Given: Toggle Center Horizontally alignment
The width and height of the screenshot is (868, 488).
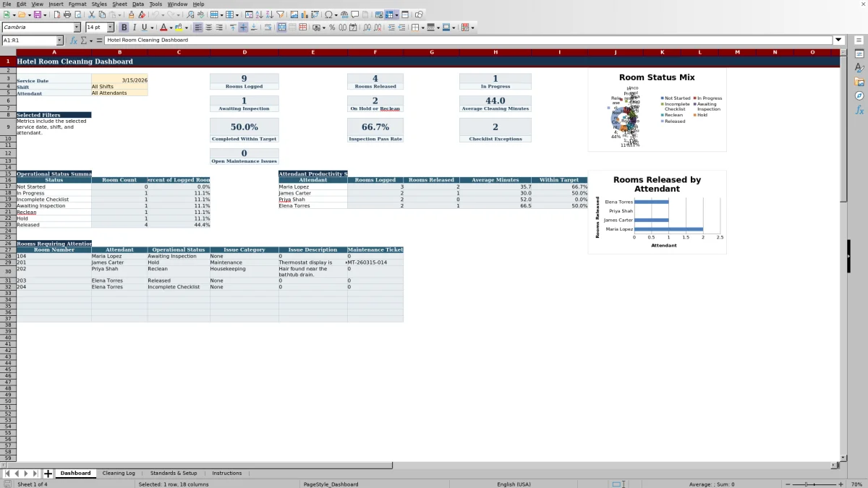Looking at the screenshot, I should tap(209, 27).
